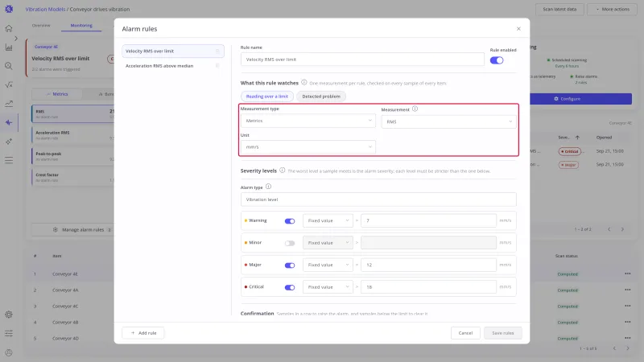The height and width of the screenshot is (362, 644).
Task: Show info icon next to Severity levels
Action: point(283,171)
